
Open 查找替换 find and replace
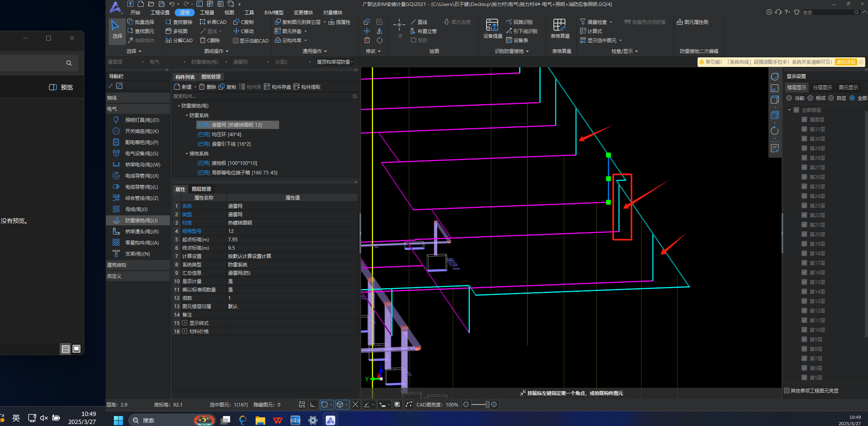pos(179,22)
